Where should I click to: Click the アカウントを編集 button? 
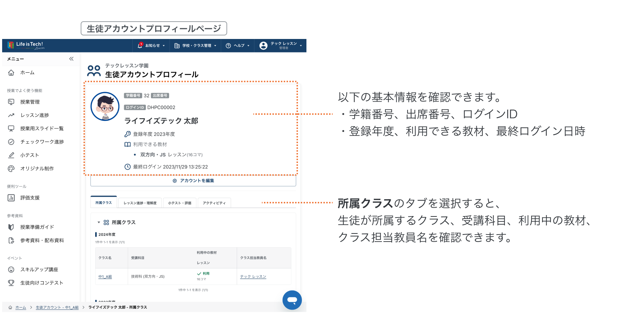pos(193,181)
